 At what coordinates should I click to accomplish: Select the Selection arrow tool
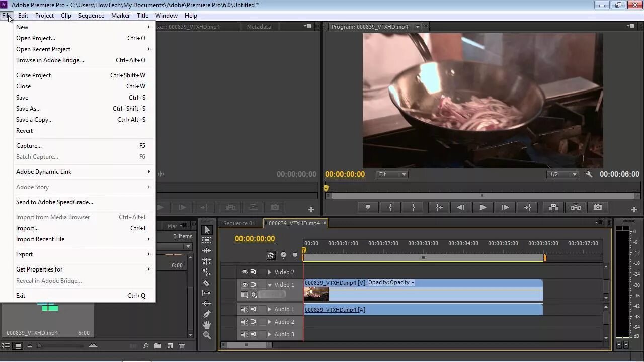click(207, 230)
